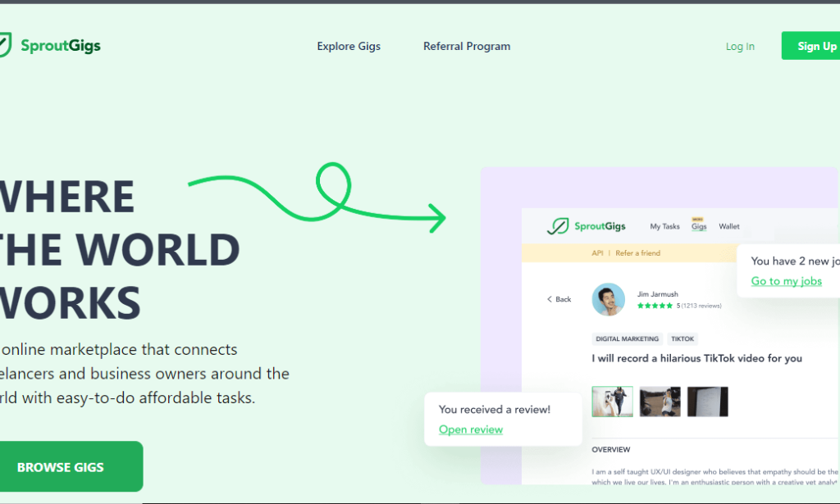Click the Log In link
The image size is (840, 504).
[x=740, y=46]
